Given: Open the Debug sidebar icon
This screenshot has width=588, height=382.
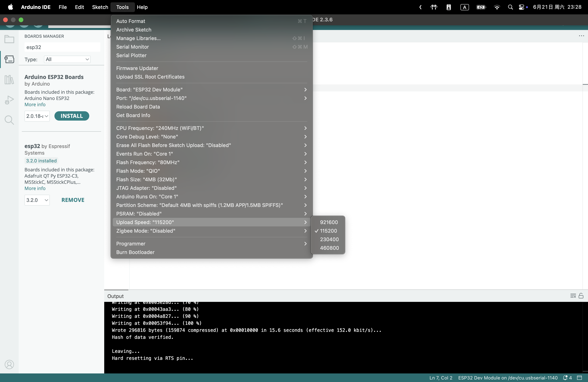Looking at the screenshot, I should (x=9, y=100).
